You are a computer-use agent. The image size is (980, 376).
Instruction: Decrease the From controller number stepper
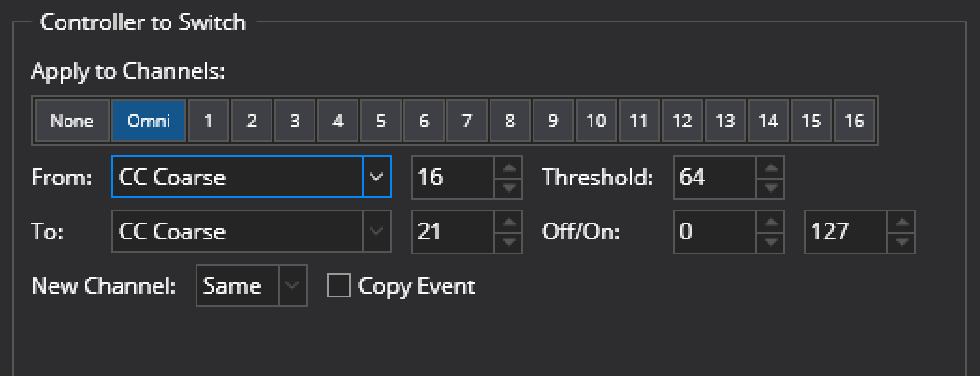(x=509, y=187)
